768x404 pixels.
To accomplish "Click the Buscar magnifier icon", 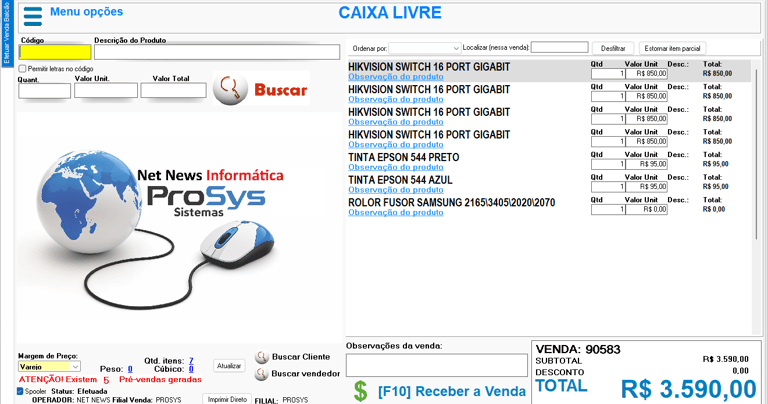I will 230,89.
